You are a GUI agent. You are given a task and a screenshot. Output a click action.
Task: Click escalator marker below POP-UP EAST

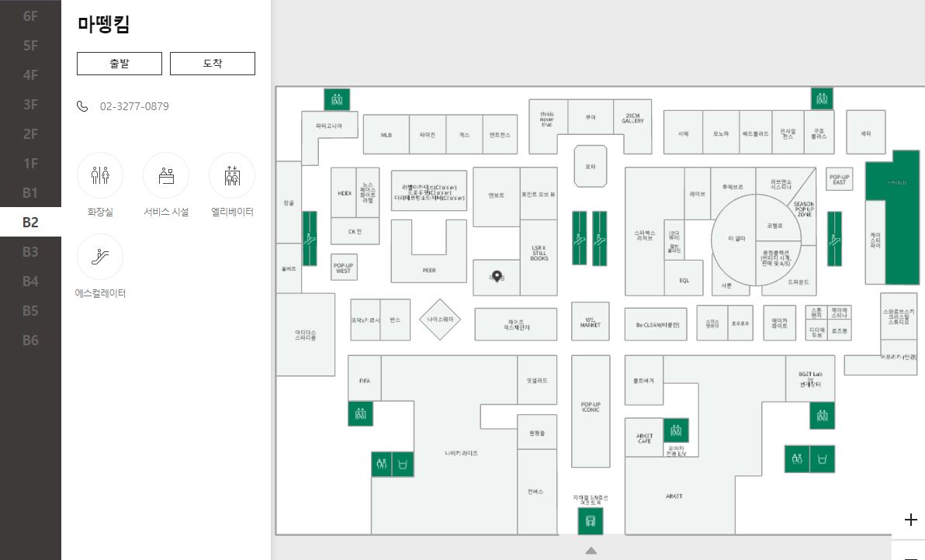(834, 239)
